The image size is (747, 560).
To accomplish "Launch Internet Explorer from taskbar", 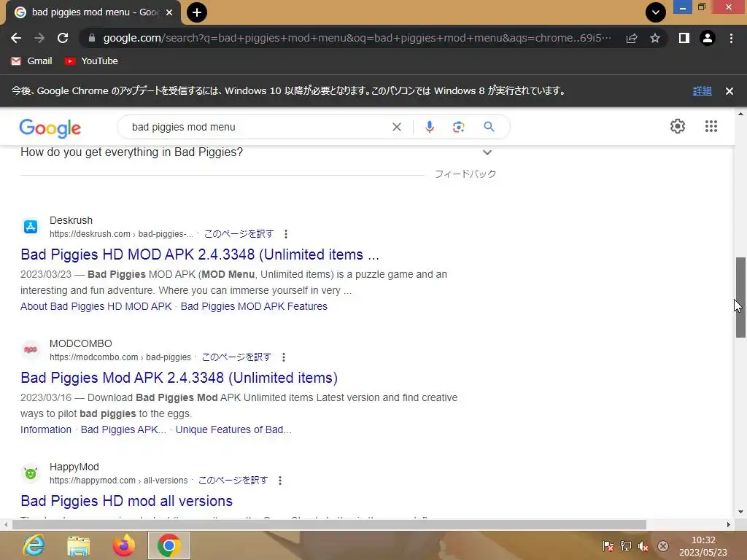I will [x=34, y=545].
